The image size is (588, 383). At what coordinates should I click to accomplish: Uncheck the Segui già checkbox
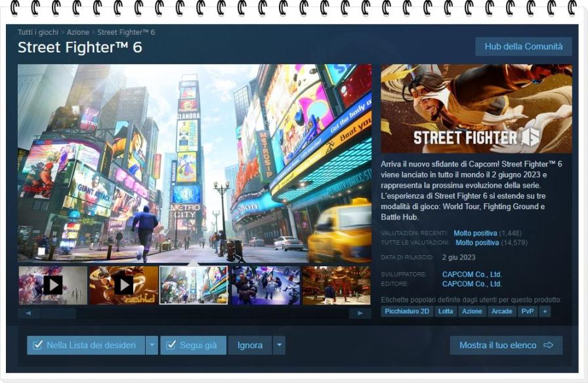(x=171, y=344)
